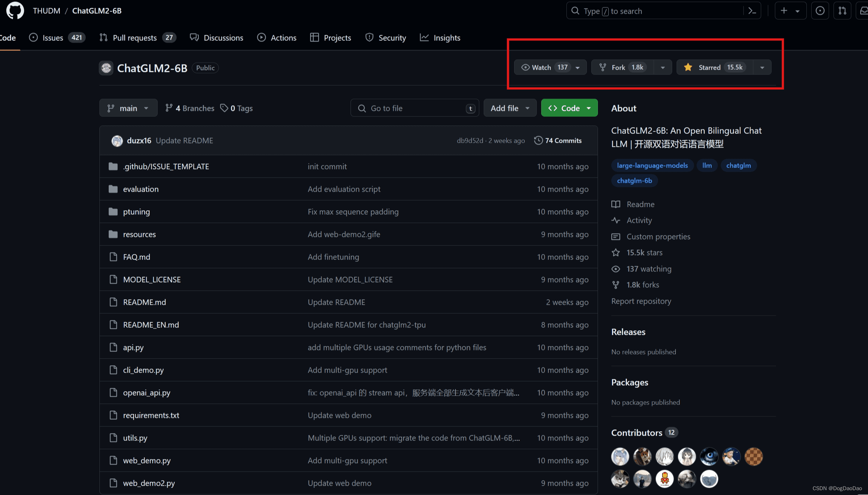
Task: Click the pulse icon next to Activity
Action: click(x=616, y=220)
